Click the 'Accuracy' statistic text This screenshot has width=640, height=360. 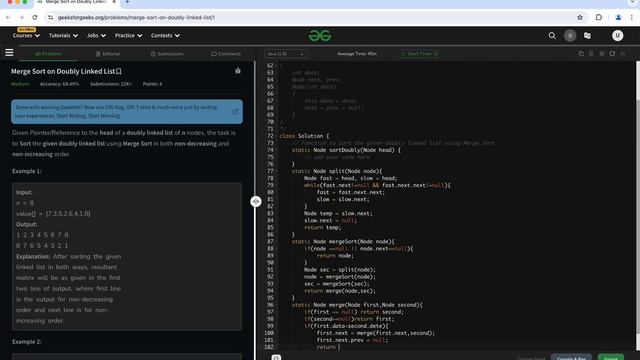coord(59,84)
